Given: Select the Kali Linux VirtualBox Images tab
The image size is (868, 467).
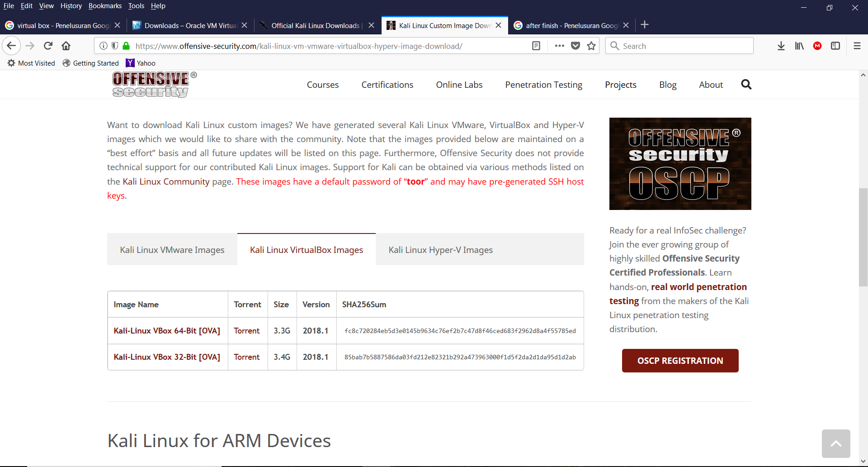Looking at the screenshot, I should coord(307,250).
